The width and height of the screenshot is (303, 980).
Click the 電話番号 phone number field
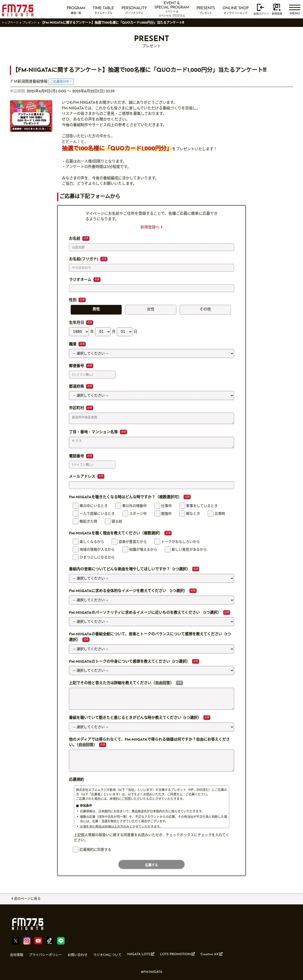coord(92,464)
